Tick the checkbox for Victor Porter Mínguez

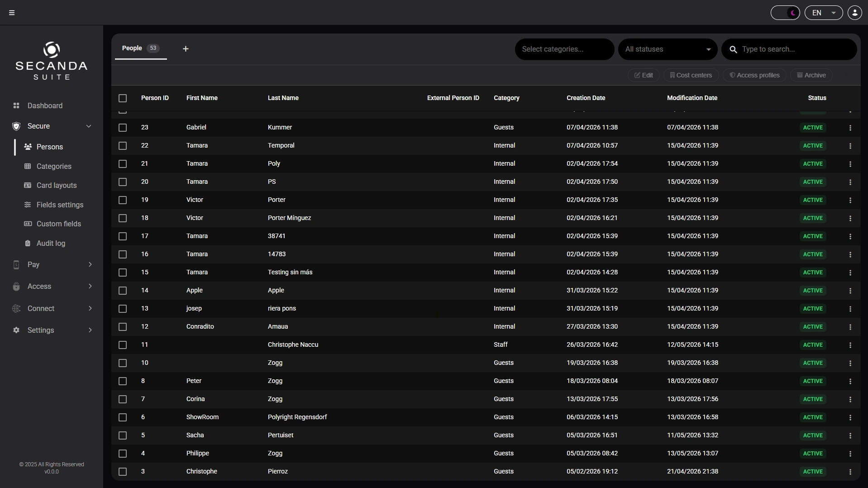pos(123,218)
